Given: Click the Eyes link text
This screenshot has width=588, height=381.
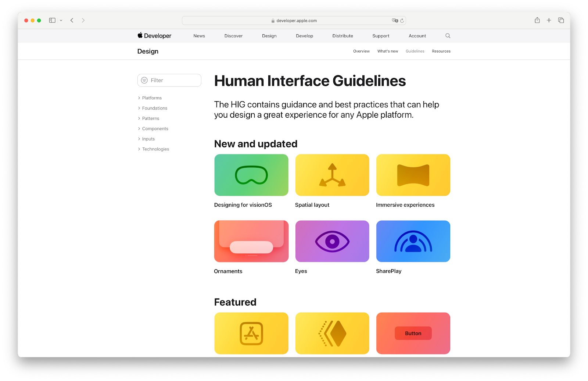Looking at the screenshot, I should click(x=301, y=271).
